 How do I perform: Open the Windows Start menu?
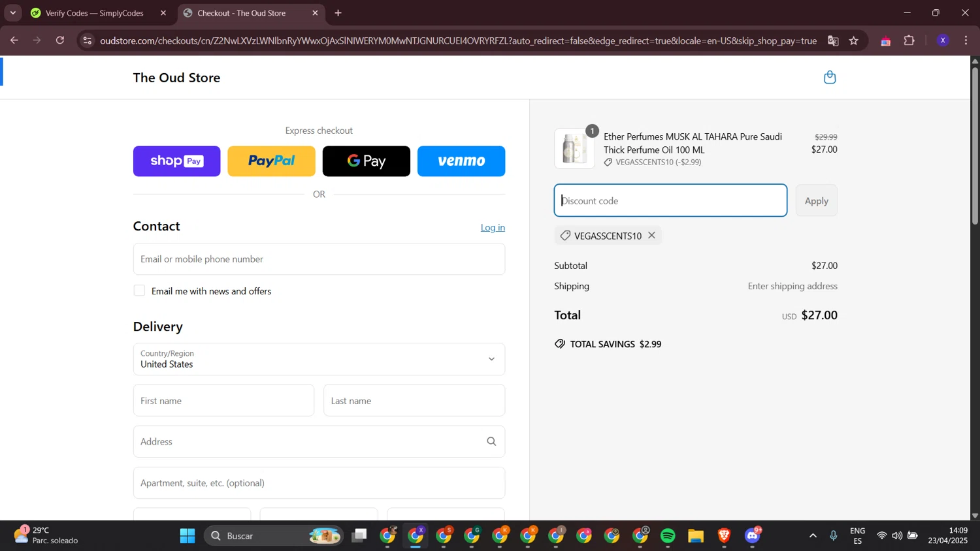coord(188,536)
